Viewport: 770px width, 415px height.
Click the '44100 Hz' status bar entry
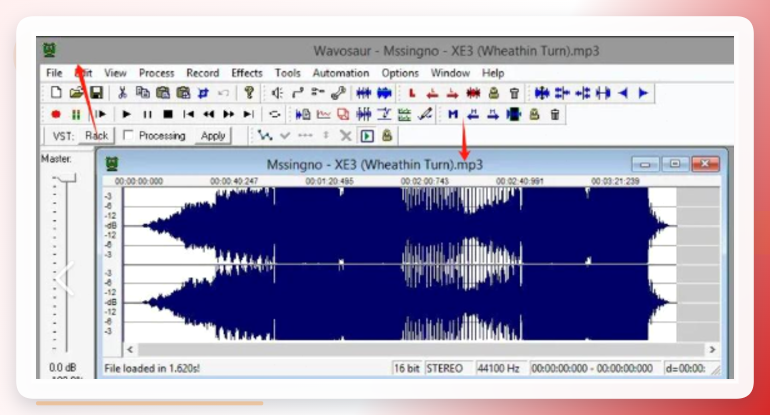[x=498, y=368]
